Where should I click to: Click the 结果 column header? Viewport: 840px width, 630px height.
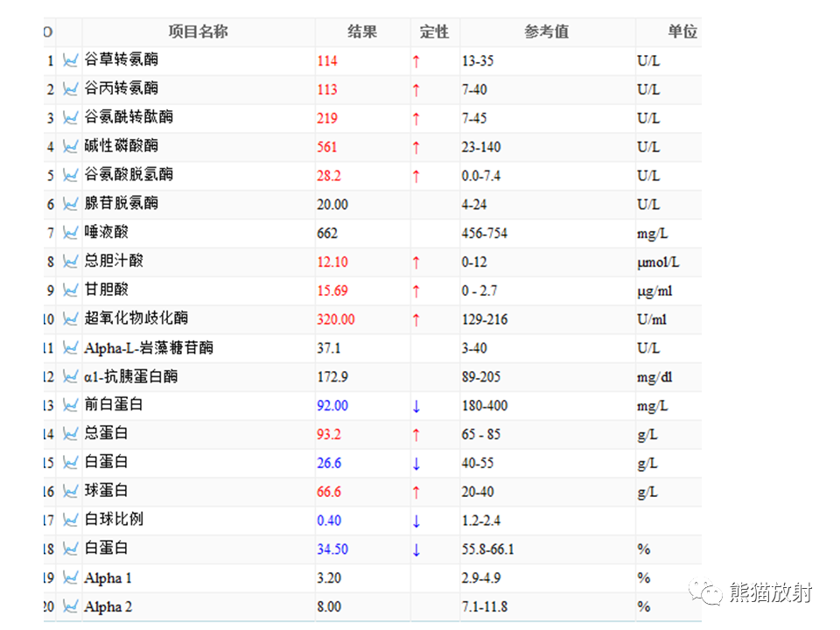click(362, 31)
